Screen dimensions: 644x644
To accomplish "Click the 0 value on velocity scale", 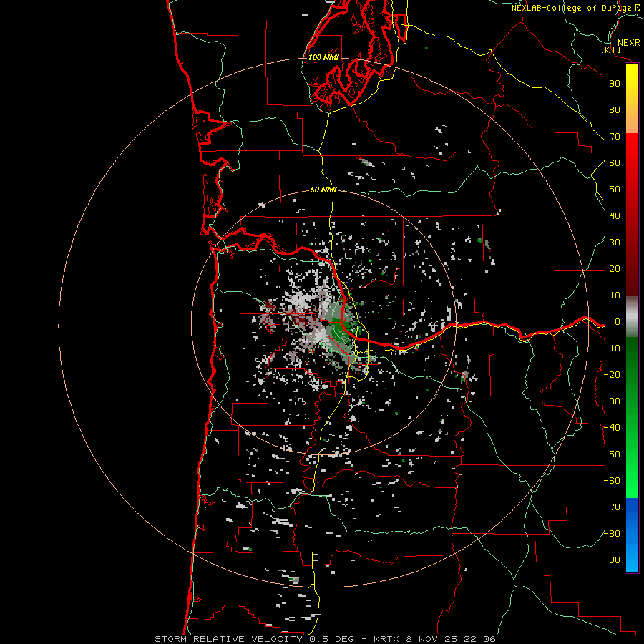I will (618, 322).
